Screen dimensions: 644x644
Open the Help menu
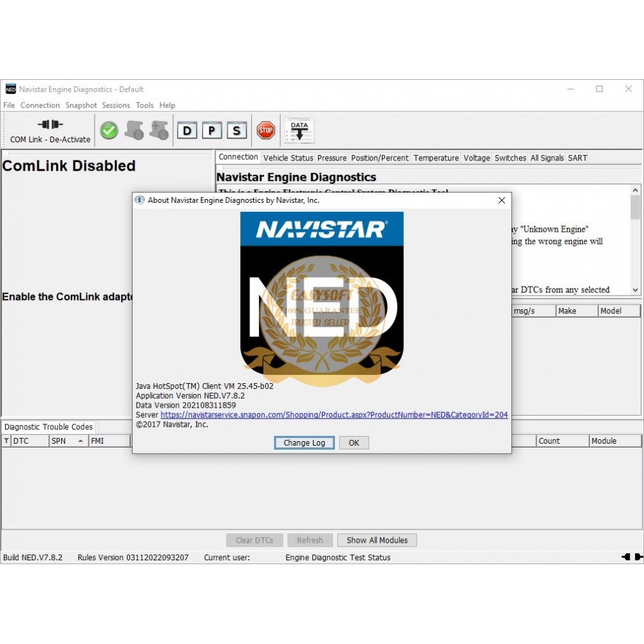pyautogui.click(x=167, y=105)
